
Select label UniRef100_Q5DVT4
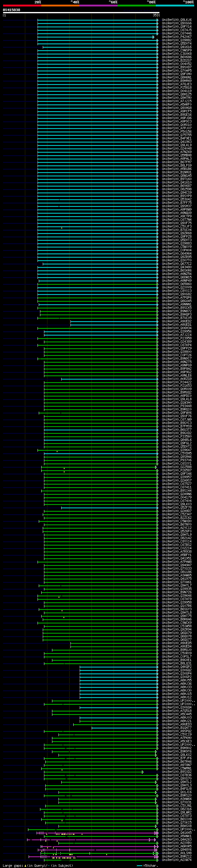click(177, 43)
